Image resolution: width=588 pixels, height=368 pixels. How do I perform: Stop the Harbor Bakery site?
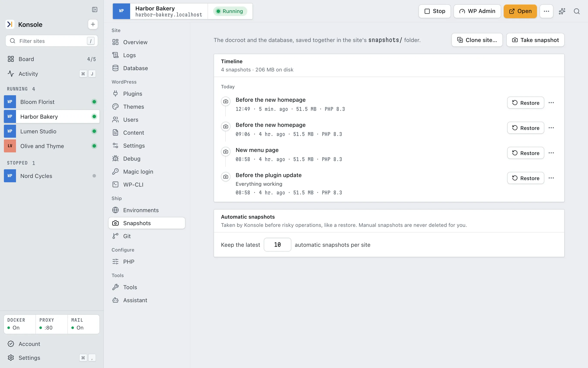point(435,11)
